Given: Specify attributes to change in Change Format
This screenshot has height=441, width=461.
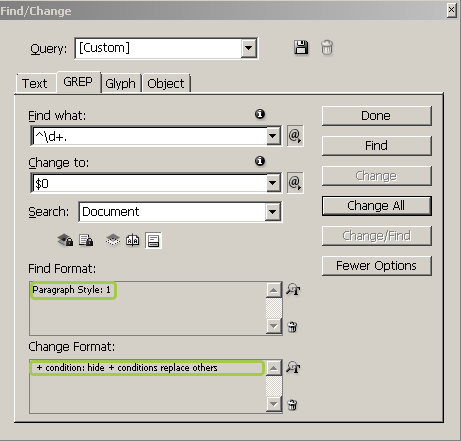Looking at the screenshot, I should [x=293, y=367].
